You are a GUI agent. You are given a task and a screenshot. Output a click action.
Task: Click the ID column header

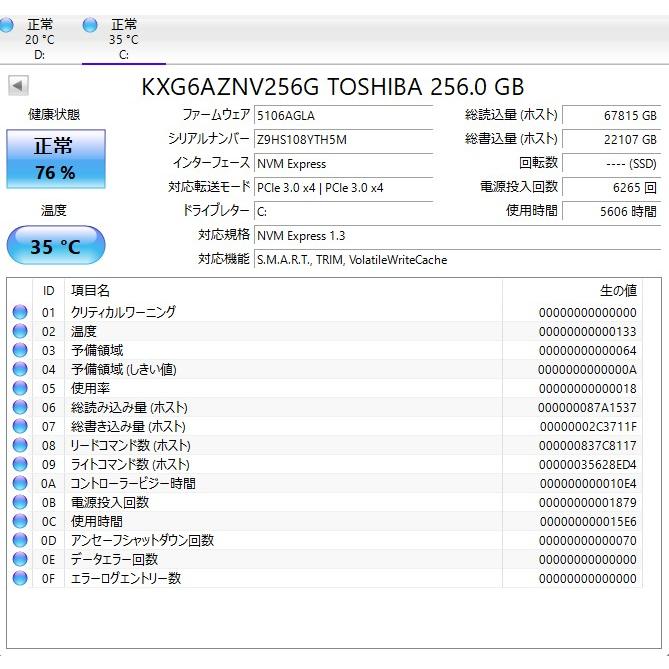click(x=49, y=291)
